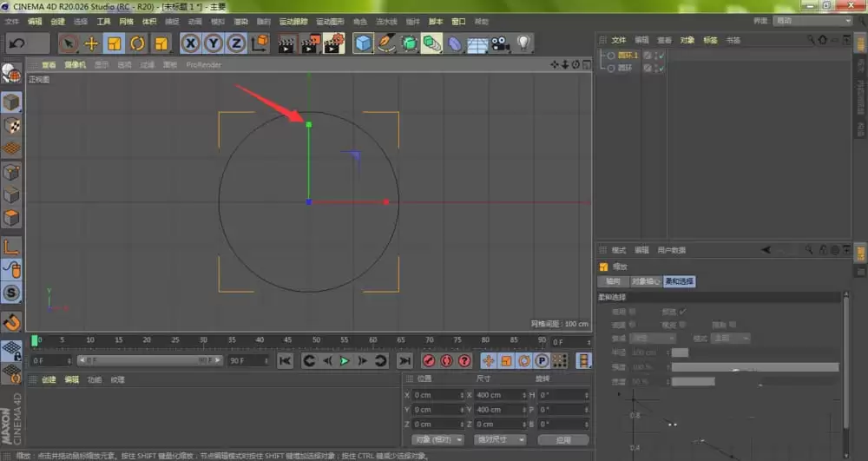The width and height of the screenshot is (868, 461).
Task: Click the Camera object icon
Action: [x=499, y=43]
